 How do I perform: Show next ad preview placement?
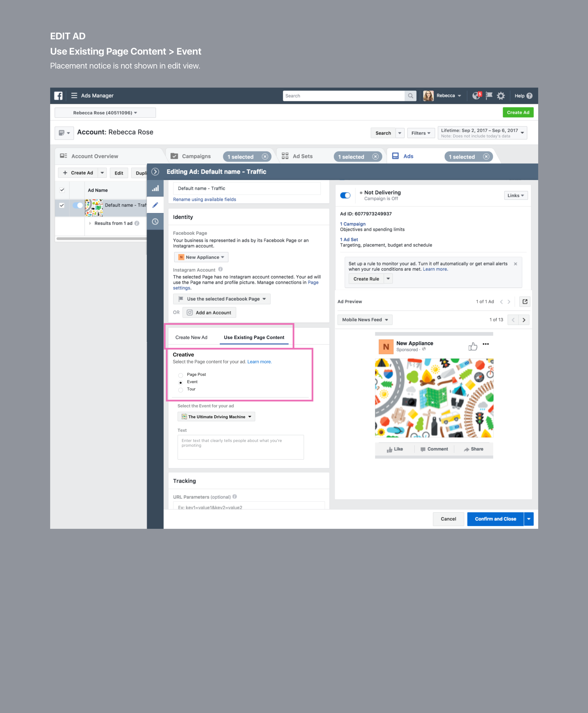point(524,320)
